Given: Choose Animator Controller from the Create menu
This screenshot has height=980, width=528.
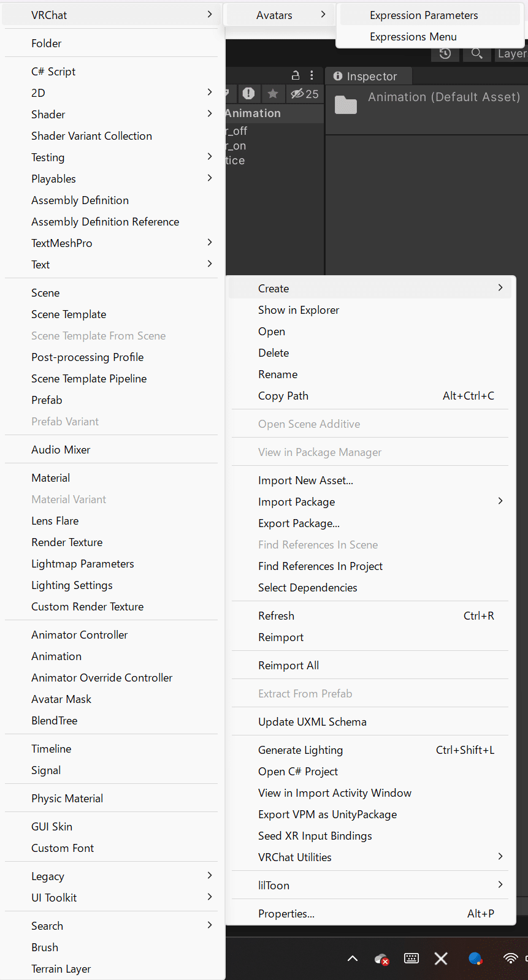Looking at the screenshot, I should coord(80,635).
